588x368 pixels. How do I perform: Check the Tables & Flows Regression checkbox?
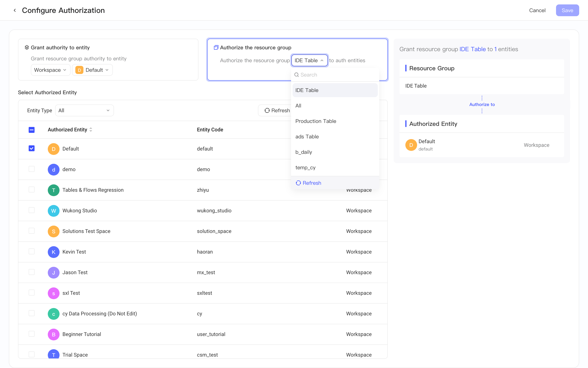[32, 190]
